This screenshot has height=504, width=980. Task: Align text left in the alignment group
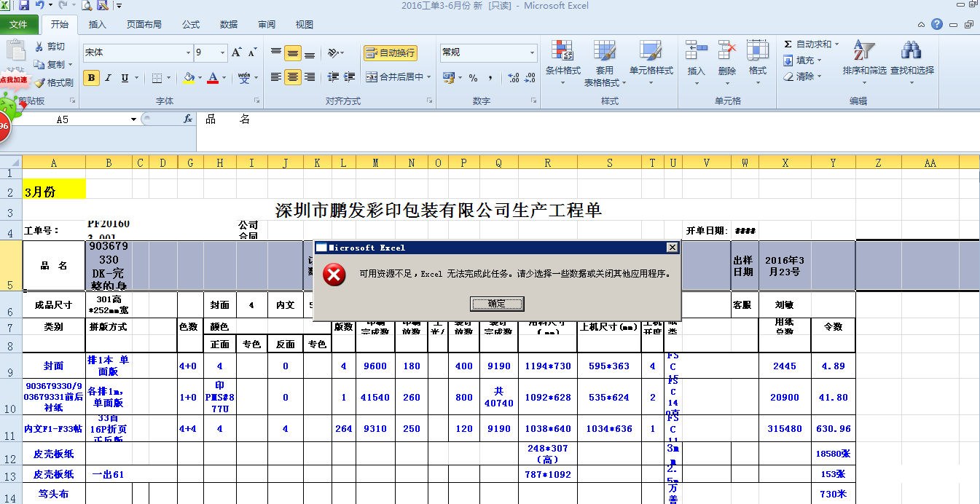coord(276,76)
